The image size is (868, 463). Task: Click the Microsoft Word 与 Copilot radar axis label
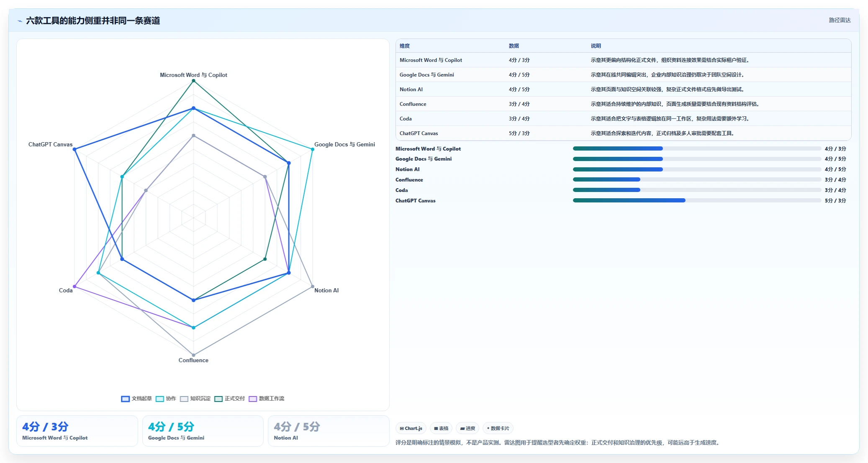click(x=193, y=75)
